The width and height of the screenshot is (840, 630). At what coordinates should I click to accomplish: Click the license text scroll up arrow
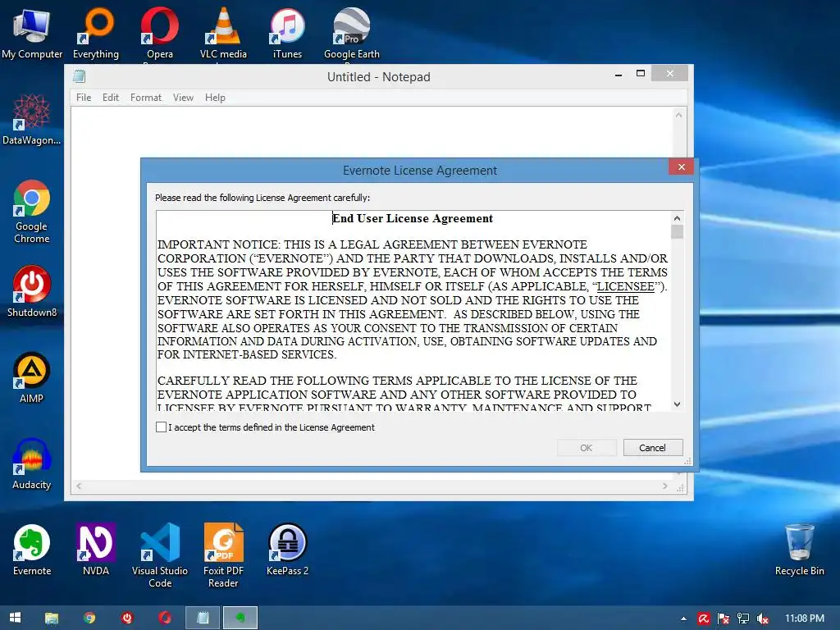(x=677, y=218)
